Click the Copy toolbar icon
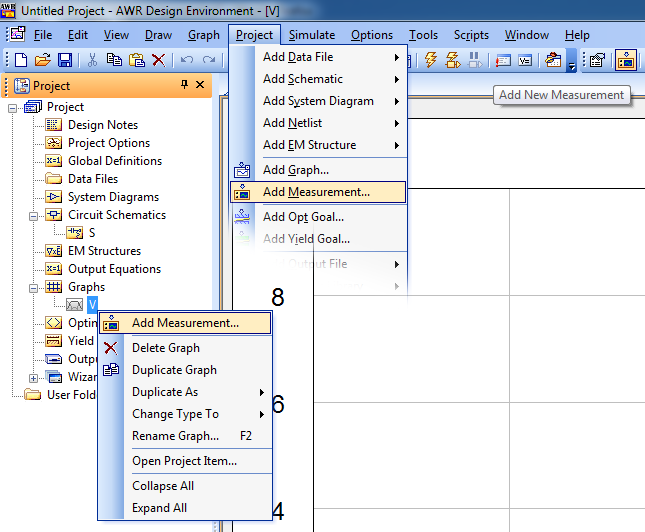The image size is (645, 532). click(x=114, y=60)
